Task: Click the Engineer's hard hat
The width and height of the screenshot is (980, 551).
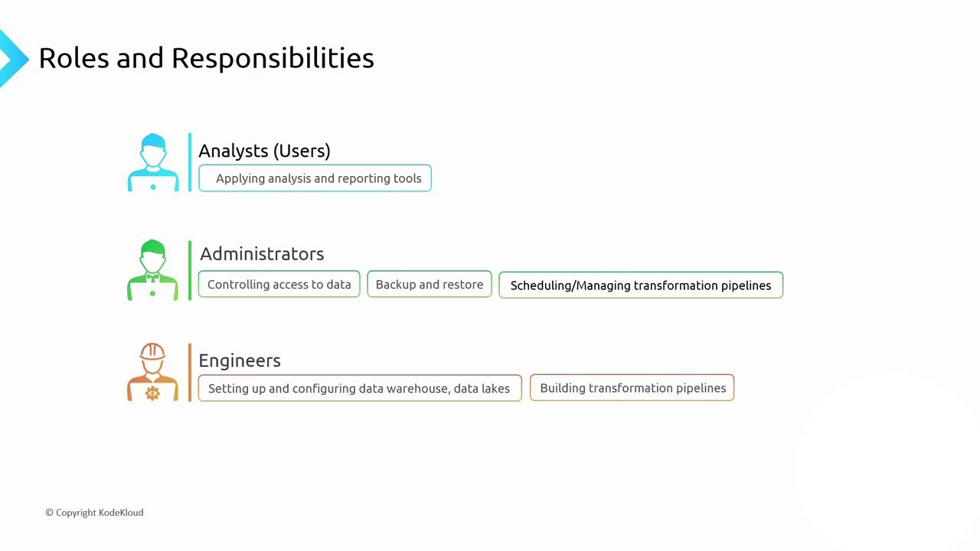Action: [153, 352]
